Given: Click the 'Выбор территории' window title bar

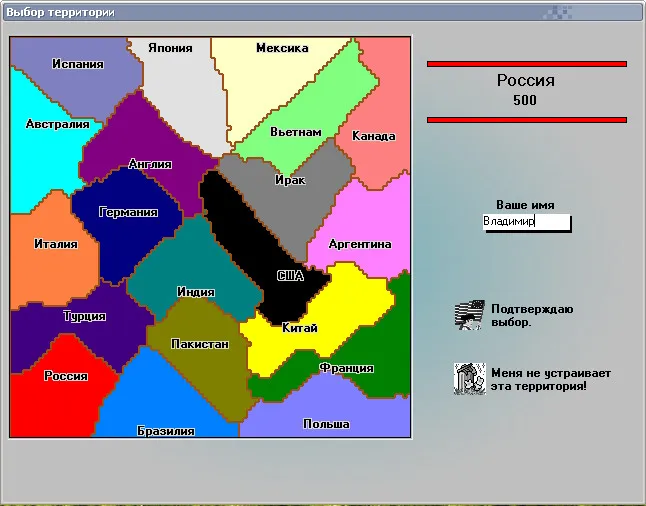Looking at the screenshot, I should pos(323,12).
